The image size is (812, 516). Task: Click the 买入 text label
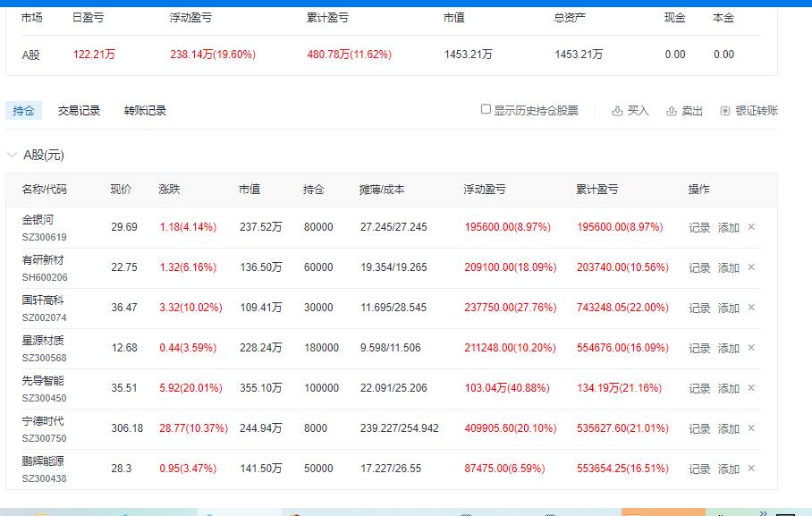[x=638, y=111]
